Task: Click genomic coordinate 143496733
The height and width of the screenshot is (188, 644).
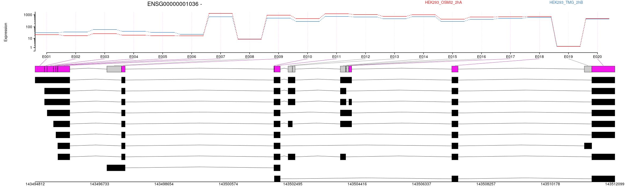Action: pyautogui.click(x=100, y=184)
